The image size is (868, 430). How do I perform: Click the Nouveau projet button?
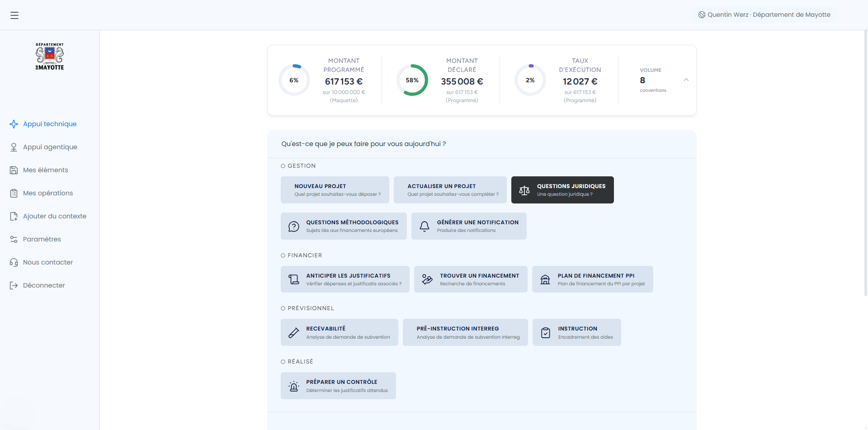click(x=335, y=190)
